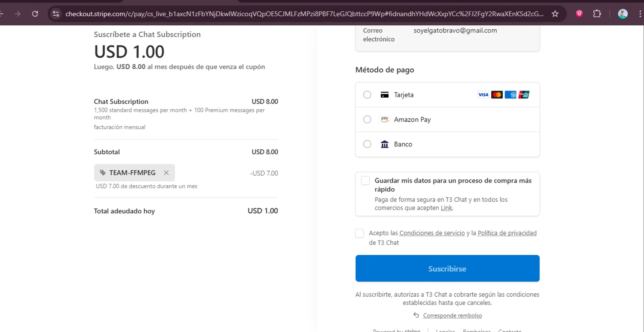644x332 pixels.
Task: Accept the terms of service checkbox
Action: (x=359, y=233)
